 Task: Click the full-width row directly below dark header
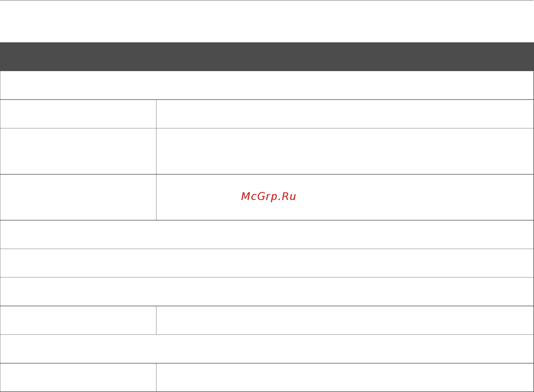267,85
